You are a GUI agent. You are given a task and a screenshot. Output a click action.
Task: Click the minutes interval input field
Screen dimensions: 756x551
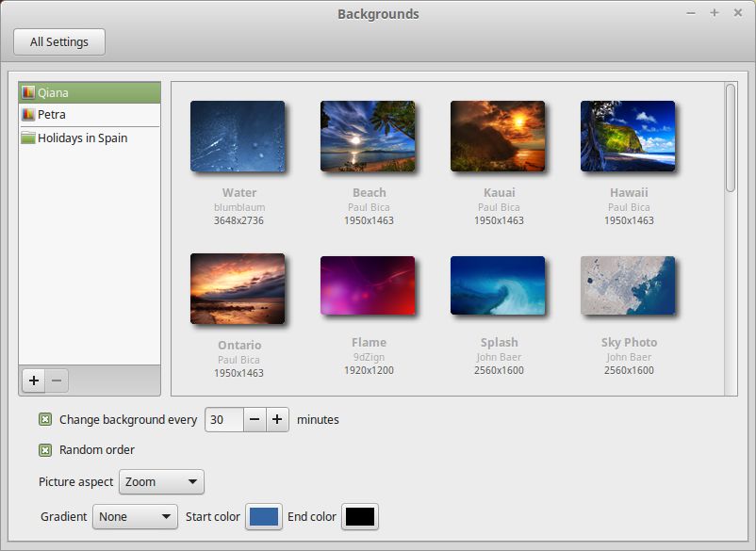[x=224, y=419]
